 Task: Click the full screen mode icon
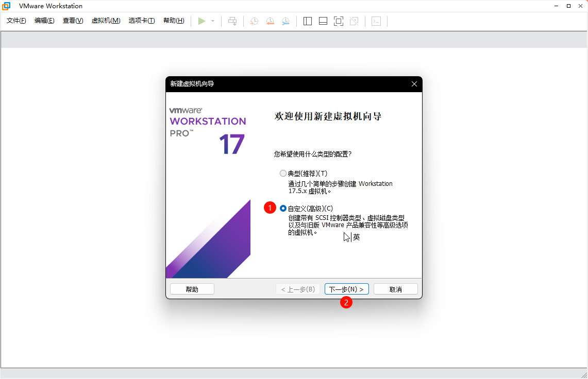tap(338, 21)
